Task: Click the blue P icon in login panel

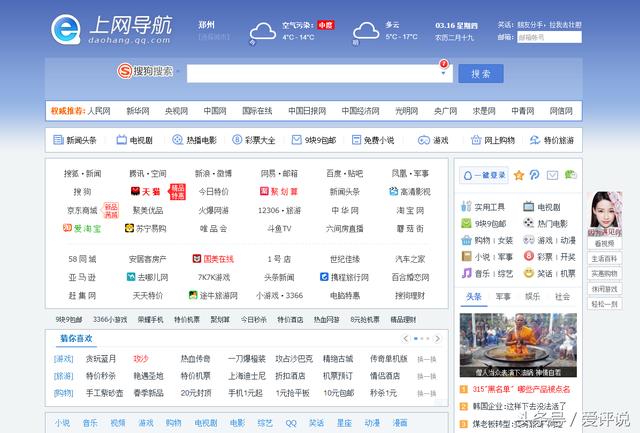Action: (x=534, y=175)
